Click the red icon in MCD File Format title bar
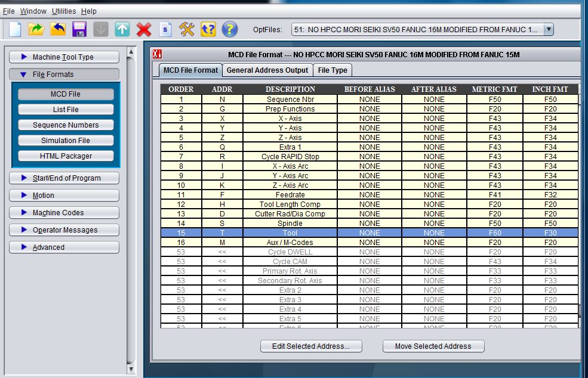 coord(158,54)
